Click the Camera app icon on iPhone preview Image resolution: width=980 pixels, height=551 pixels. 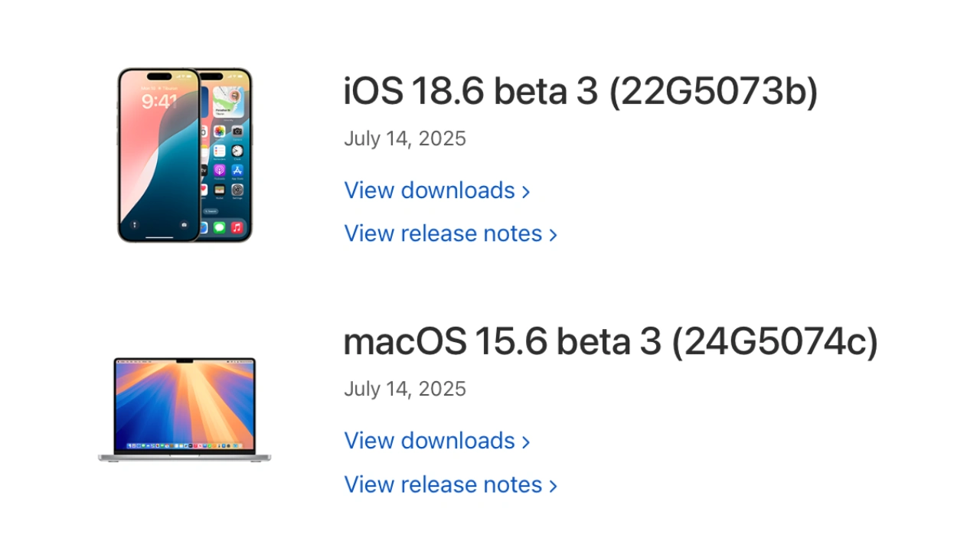point(237,132)
